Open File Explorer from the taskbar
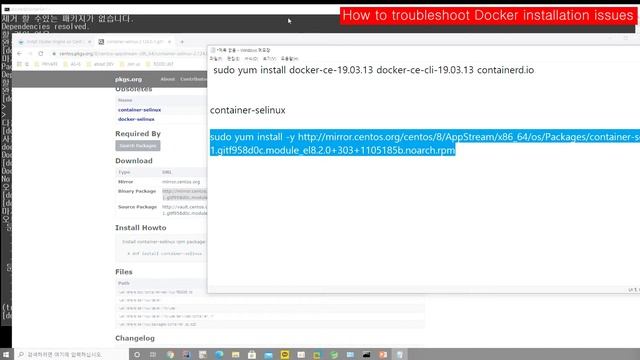This screenshot has height=360, width=640. [x=236, y=355]
